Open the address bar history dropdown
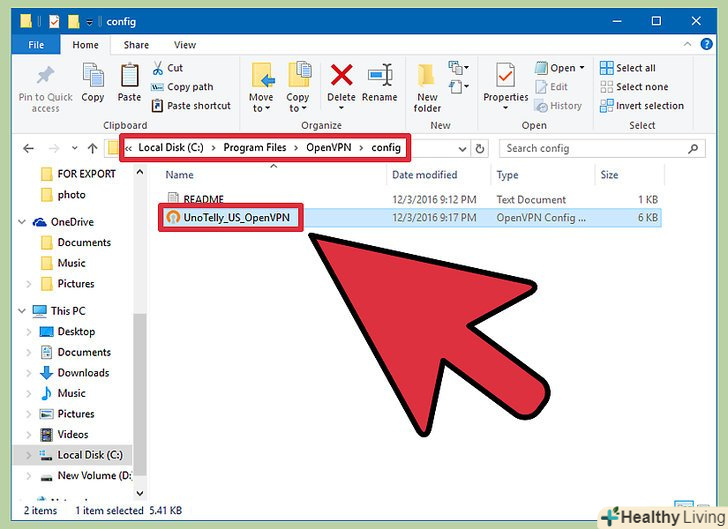Image resolution: width=728 pixels, height=529 pixels. click(x=462, y=149)
